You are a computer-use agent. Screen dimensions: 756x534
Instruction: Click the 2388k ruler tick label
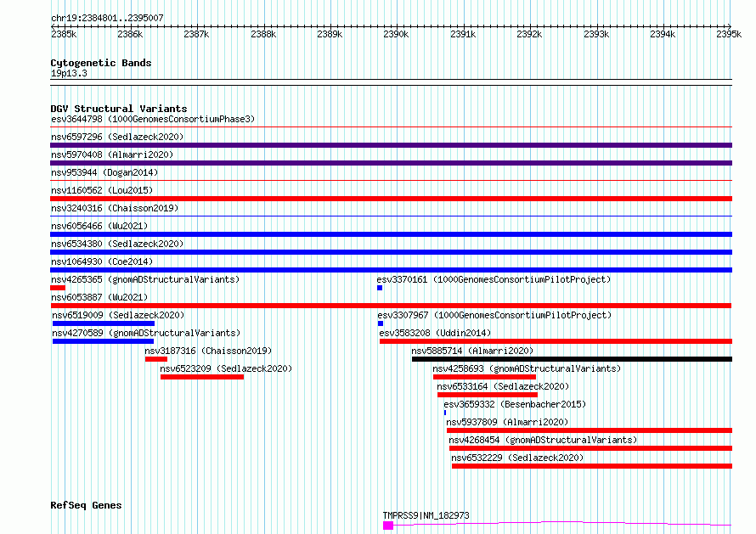(x=263, y=34)
